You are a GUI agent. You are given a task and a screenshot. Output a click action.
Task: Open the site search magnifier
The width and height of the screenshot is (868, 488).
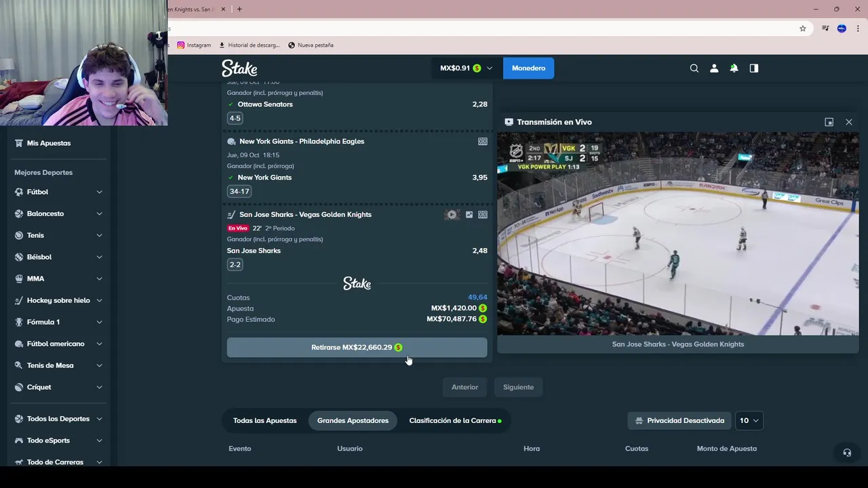694,68
